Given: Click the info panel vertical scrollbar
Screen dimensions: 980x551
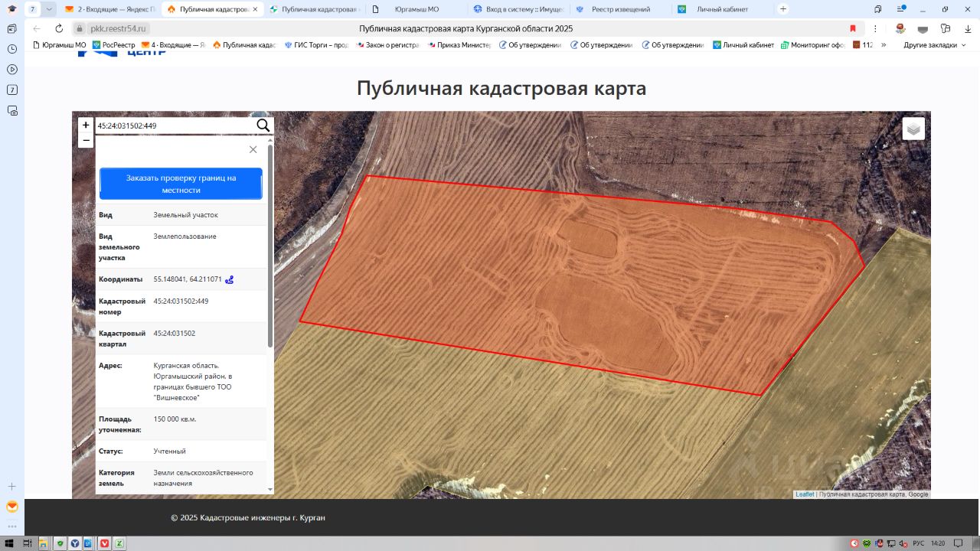Looking at the screenshot, I should coord(269,245).
